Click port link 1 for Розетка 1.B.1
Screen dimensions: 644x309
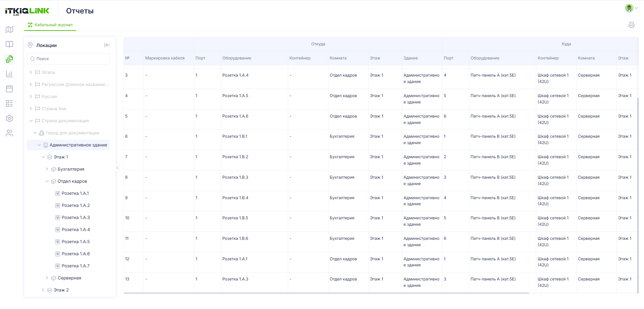tap(197, 136)
